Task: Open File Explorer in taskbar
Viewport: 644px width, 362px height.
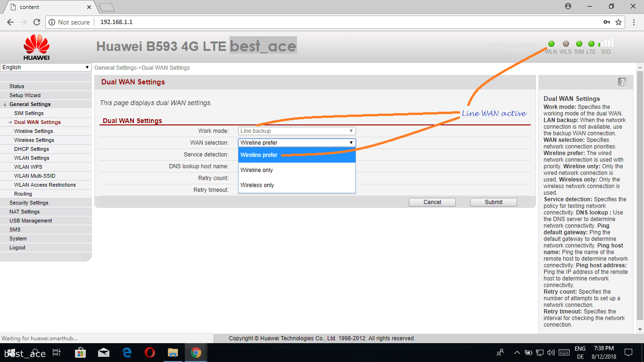Action: click(173, 353)
